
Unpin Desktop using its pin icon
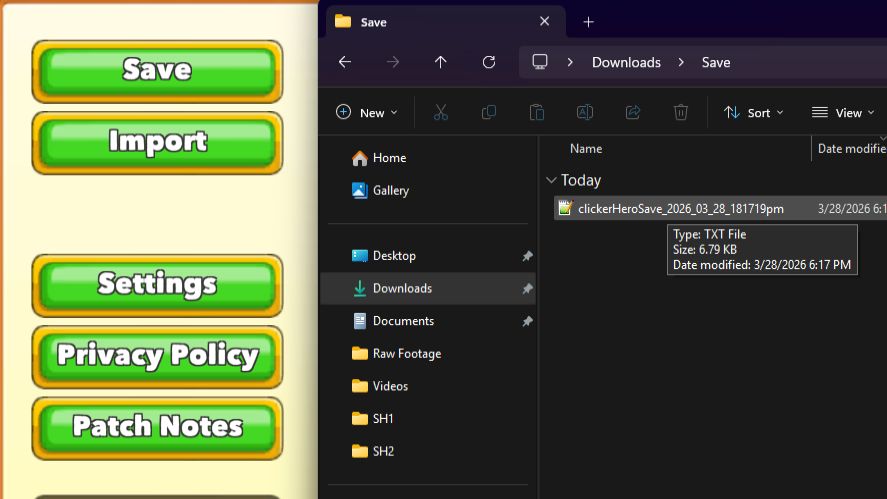pos(527,256)
